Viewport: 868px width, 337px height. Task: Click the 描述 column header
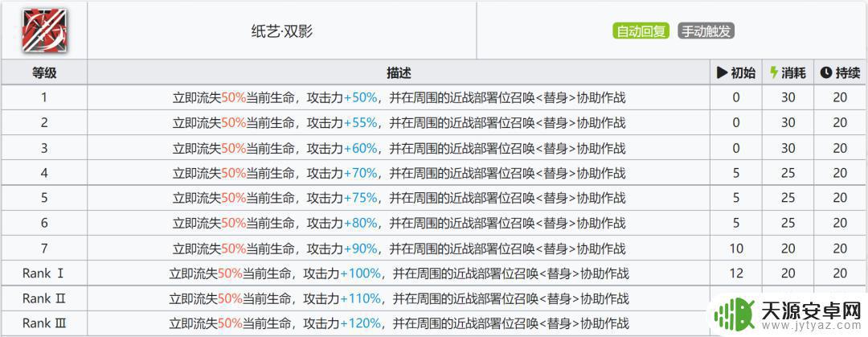399,72
